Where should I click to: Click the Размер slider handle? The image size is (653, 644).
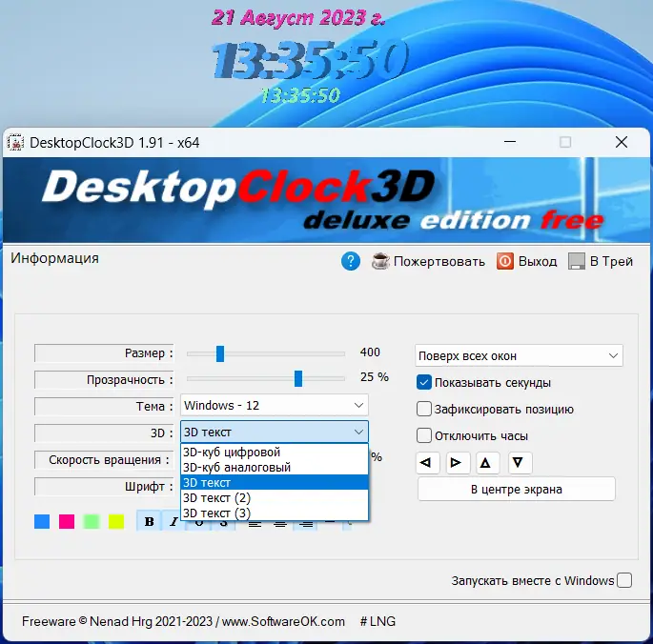[220, 353]
